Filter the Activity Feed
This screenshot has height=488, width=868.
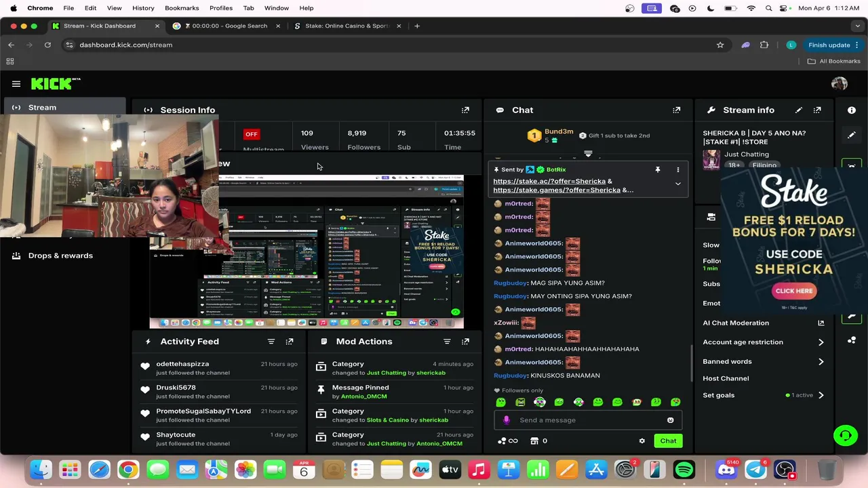[271, 342]
